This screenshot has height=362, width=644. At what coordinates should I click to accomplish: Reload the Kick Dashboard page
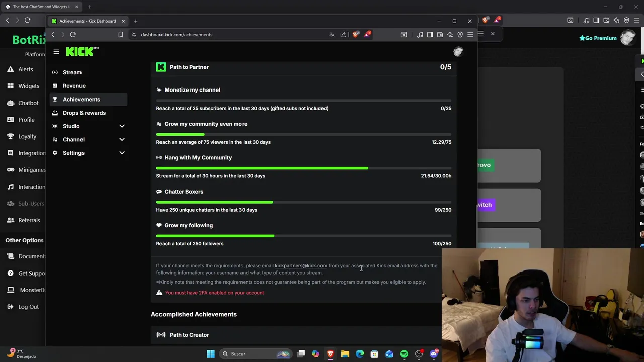click(x=73, y=35)
